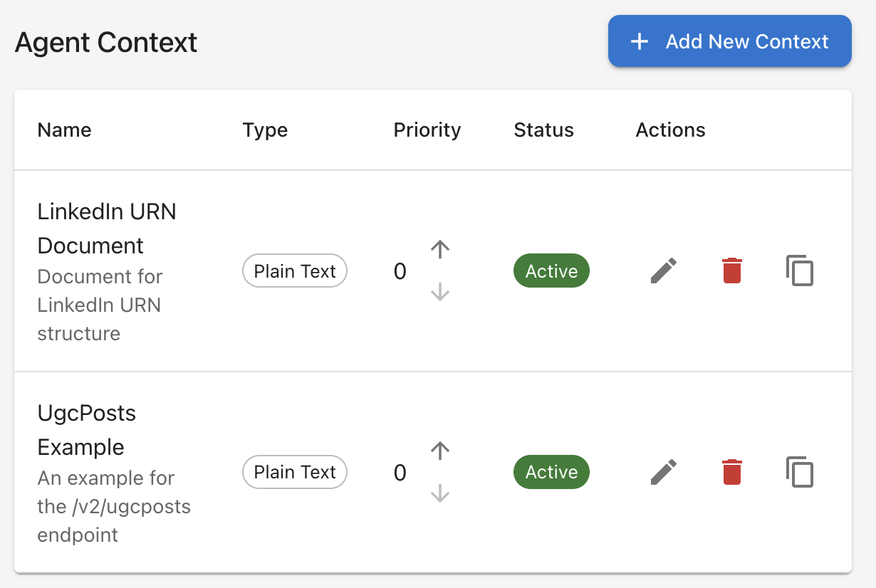The width and height of the screenshot is (876, 588).
Task: Click Plain Text chip for LinkedIn URN Document
Action: pyautogui.click(x=295, y=271)
